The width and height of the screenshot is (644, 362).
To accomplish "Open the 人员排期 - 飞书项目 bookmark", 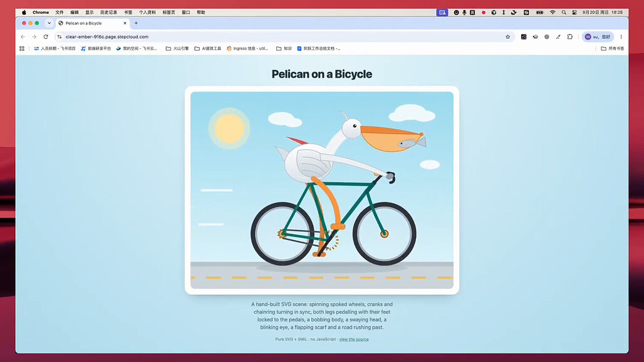I will pos(55,48).
